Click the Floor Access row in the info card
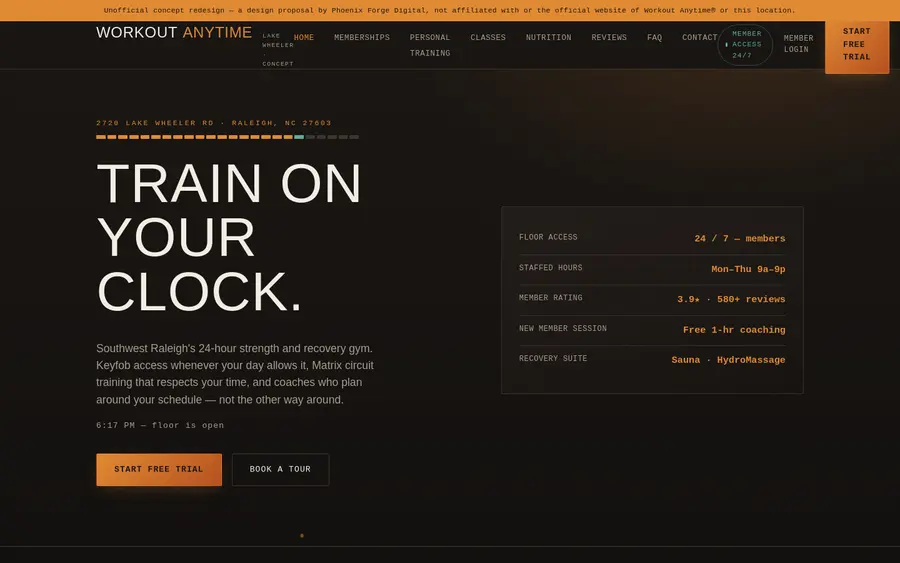This screenshot has height=563, width=900. pyautogui.click(x=652, y=238)
